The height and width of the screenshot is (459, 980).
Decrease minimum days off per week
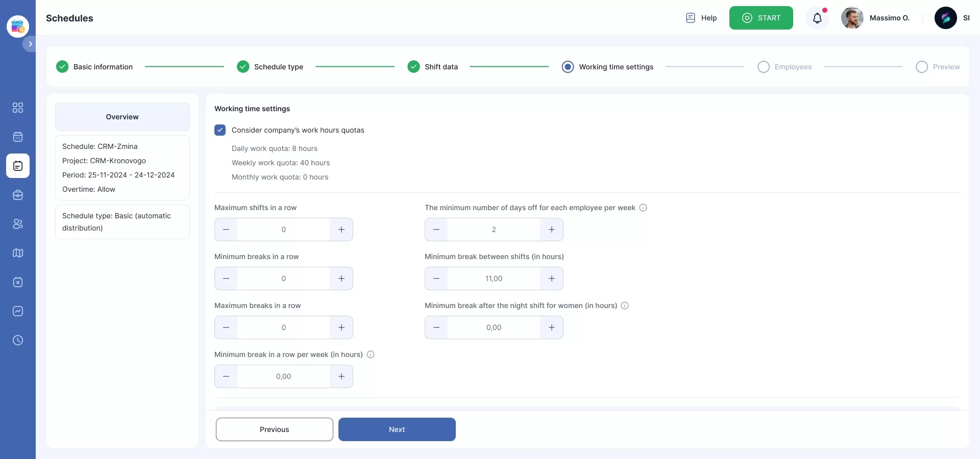pos(436,229)
